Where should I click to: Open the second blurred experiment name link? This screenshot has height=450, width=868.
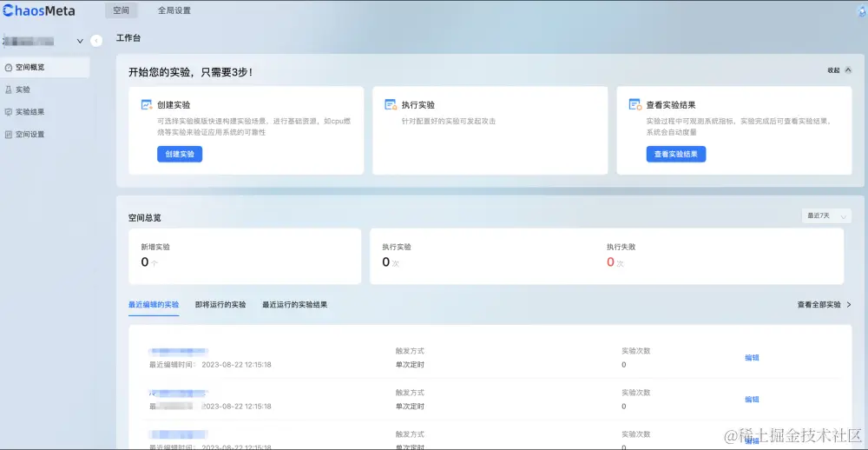point(178,393)
